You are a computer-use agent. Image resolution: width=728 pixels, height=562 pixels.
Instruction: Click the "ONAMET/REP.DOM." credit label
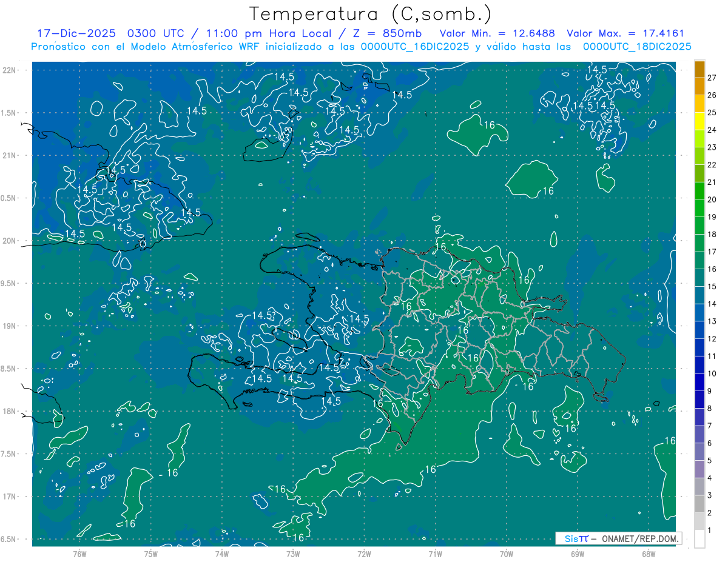click(x=641, y=538)
